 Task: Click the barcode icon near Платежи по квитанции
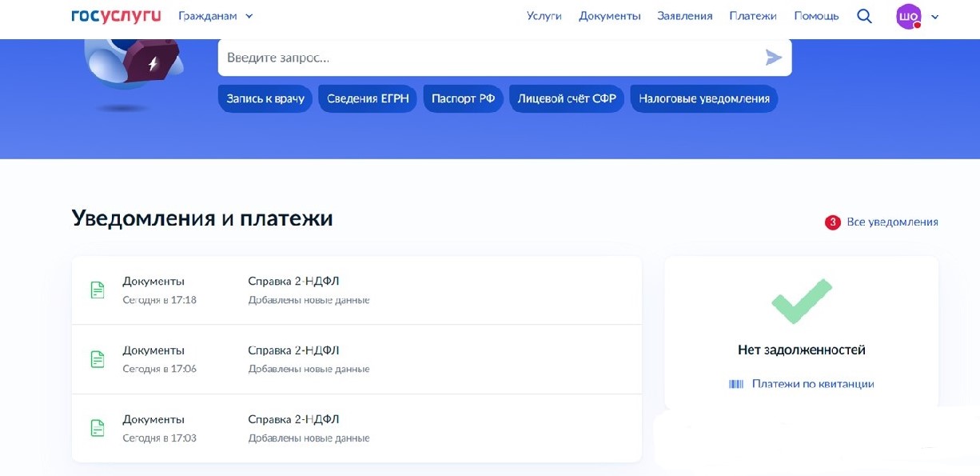[x=735, y=384]
